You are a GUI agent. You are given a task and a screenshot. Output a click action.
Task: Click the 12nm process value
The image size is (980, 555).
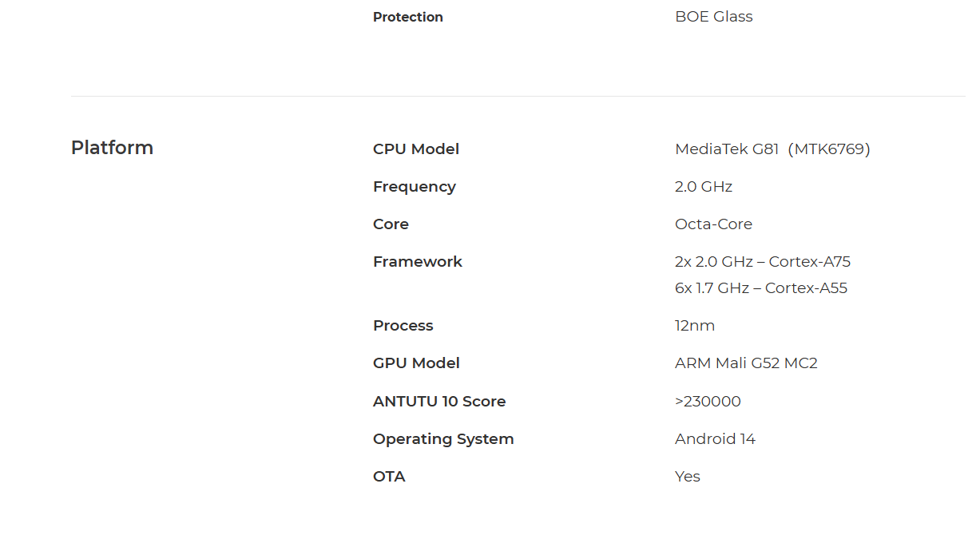(x=695, y=326)
